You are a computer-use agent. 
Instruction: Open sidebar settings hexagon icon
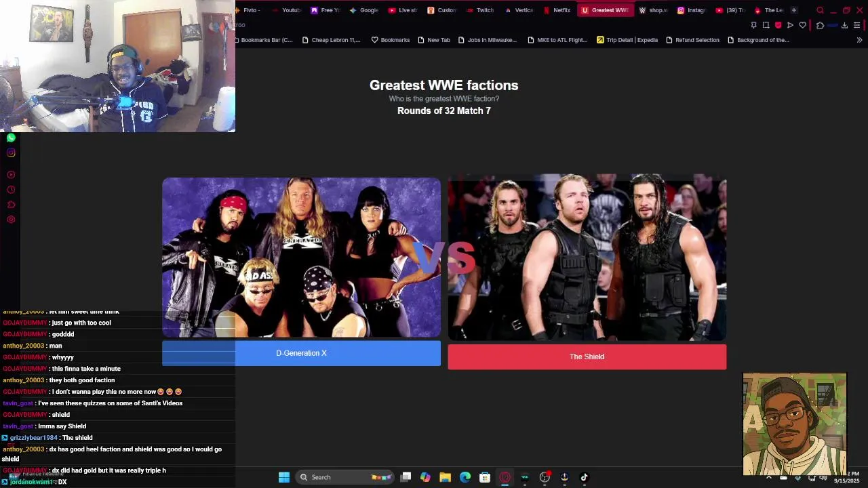pos(11,220)
